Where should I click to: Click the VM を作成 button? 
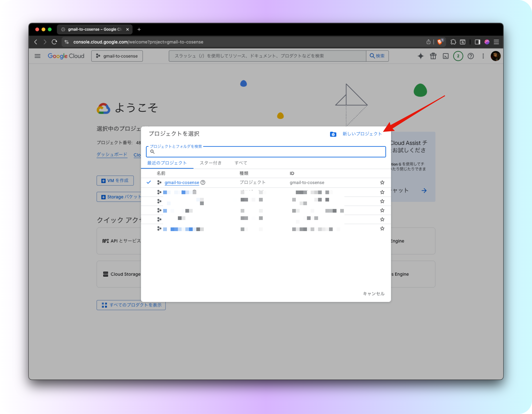[115, 181]
